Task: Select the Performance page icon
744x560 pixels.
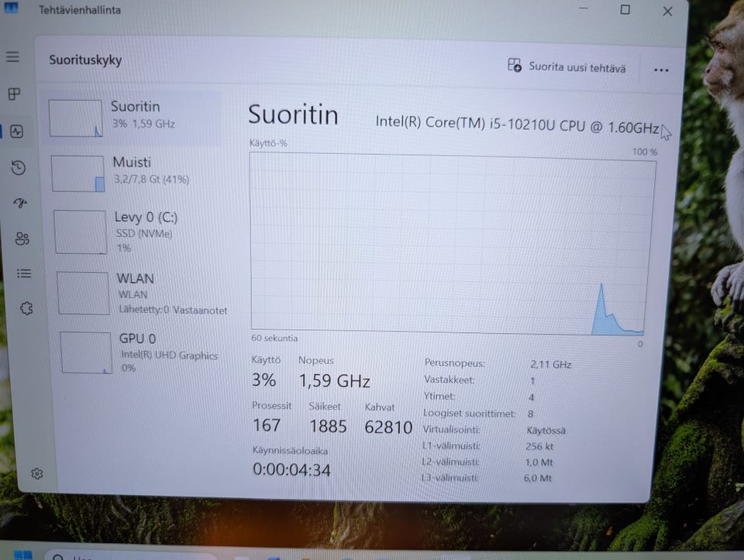Action: (x=16, y=132)
